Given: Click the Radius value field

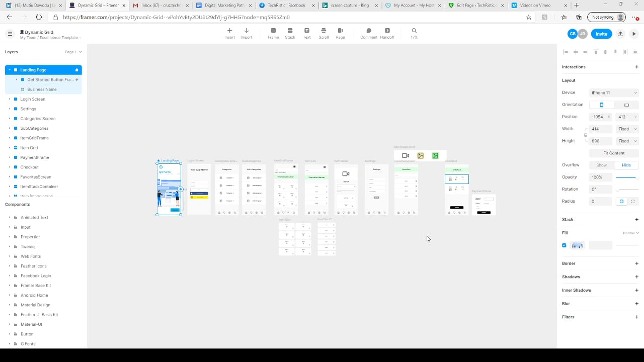Looking at the screenshot, I should coord(601,201).
